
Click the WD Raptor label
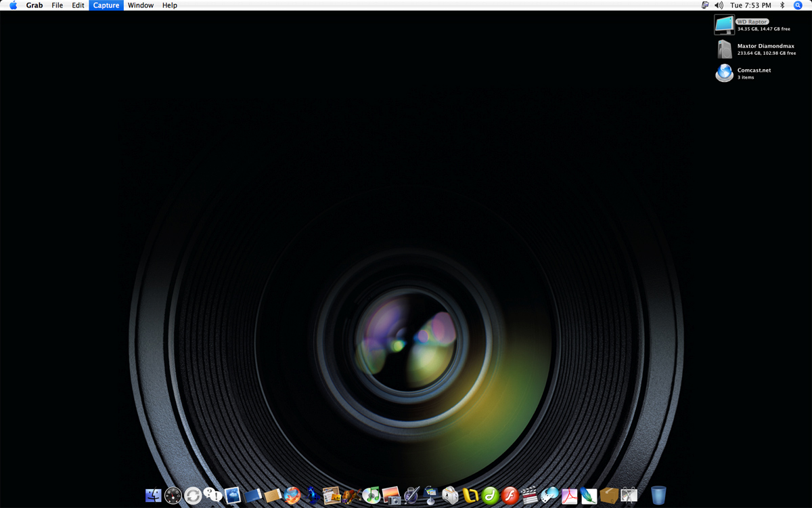coord(752,22)
